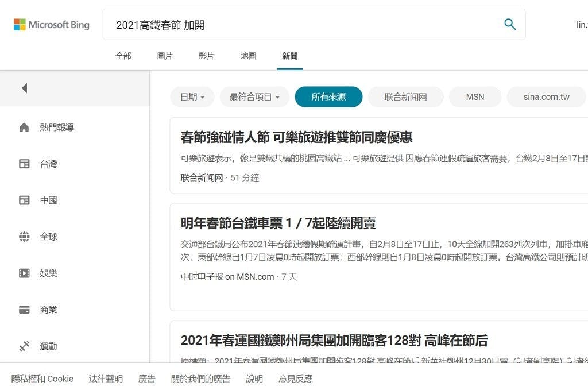Open 意見反應 footer link

pos(296,379)
